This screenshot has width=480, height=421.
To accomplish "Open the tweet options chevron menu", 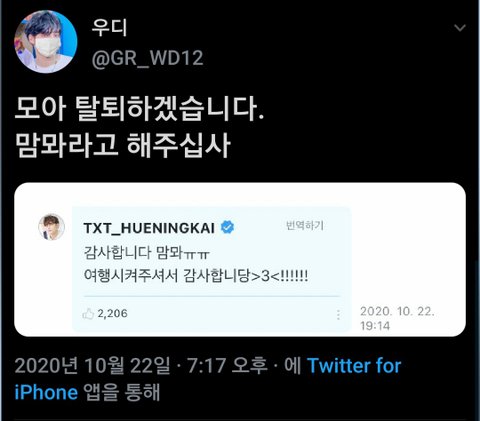I will 460,28.
